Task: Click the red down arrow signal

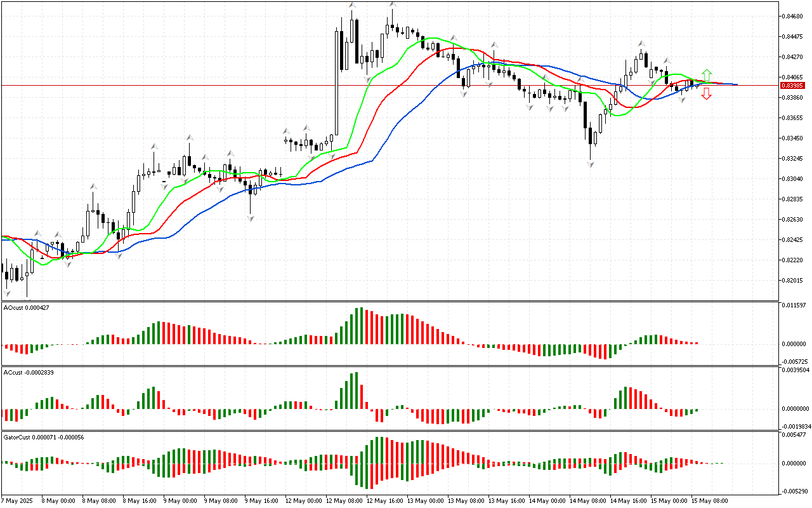Action: pyautogui.click(x=706, y=94)
